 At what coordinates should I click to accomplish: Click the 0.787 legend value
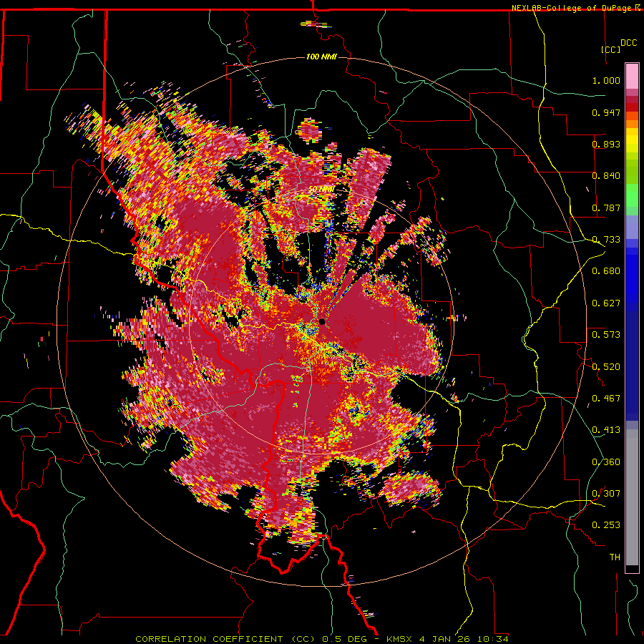click(x=606, y=208)
